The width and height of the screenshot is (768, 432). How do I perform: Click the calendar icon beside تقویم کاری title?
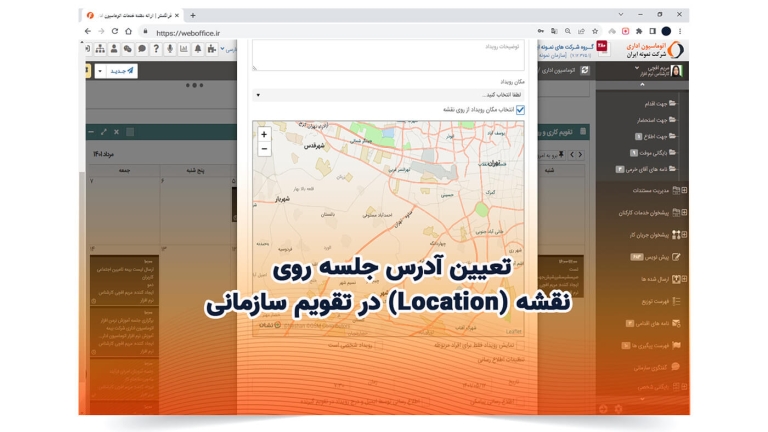583,132
